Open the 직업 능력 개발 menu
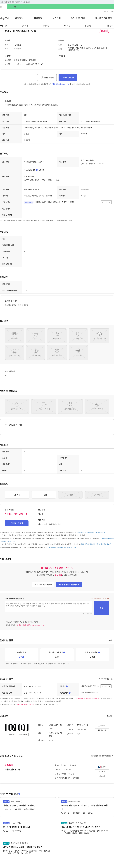Viewport: 114px width, 868px height. [x=78, y=18]
